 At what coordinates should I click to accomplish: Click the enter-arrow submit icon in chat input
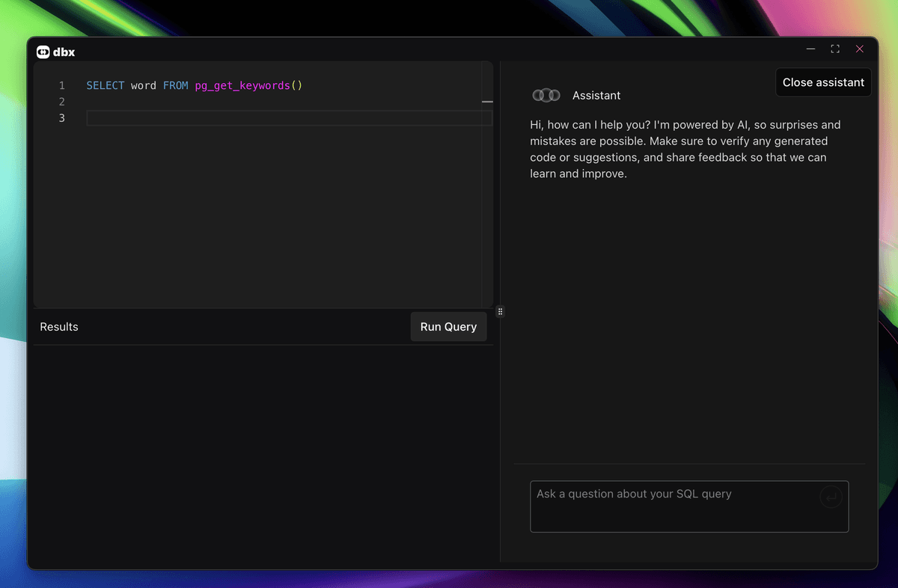(831, 496)
